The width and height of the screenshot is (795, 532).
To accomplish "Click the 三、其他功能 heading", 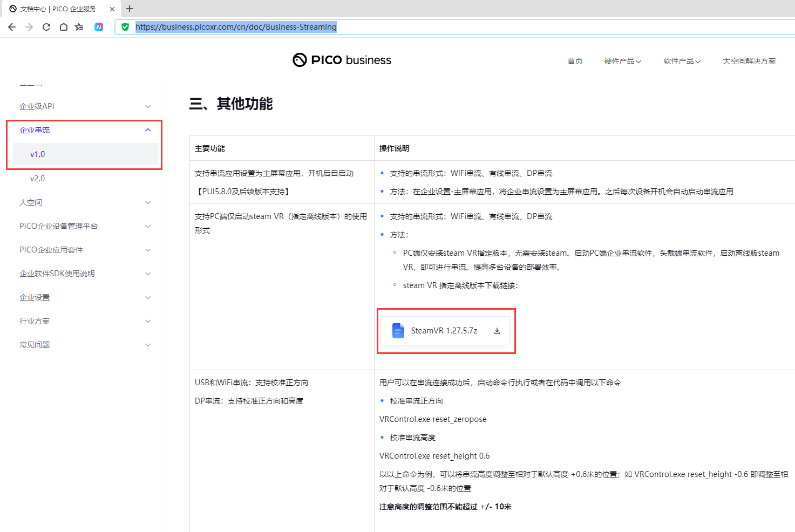I will pyautogui.click(x=231, y=104).
